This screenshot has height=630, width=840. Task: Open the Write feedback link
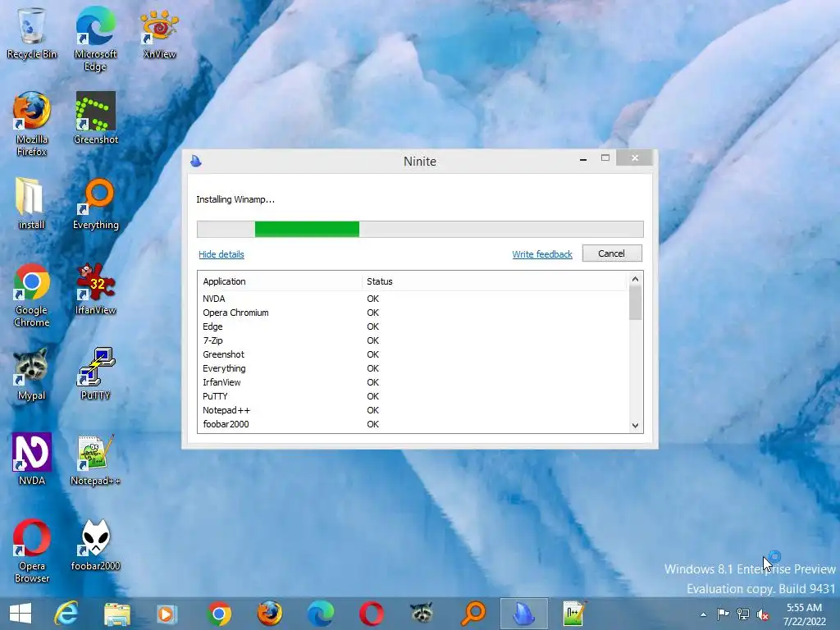pyautogui.click(x=542, y=254)
